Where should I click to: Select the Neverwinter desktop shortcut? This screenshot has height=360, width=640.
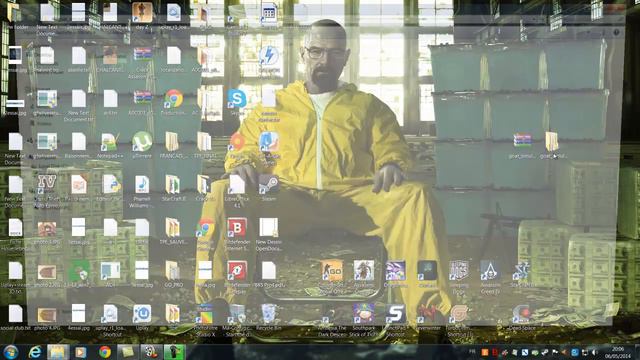(427, 314)
